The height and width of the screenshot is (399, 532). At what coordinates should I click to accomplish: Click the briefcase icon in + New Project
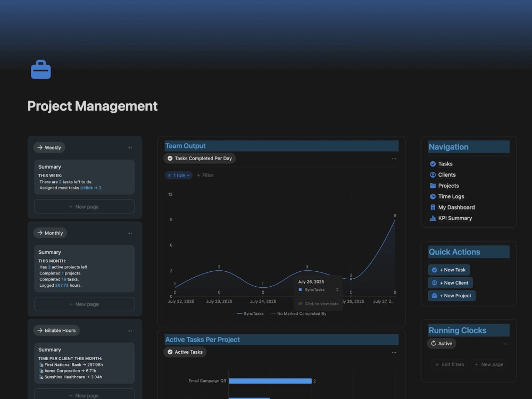(x=434, y=295)
